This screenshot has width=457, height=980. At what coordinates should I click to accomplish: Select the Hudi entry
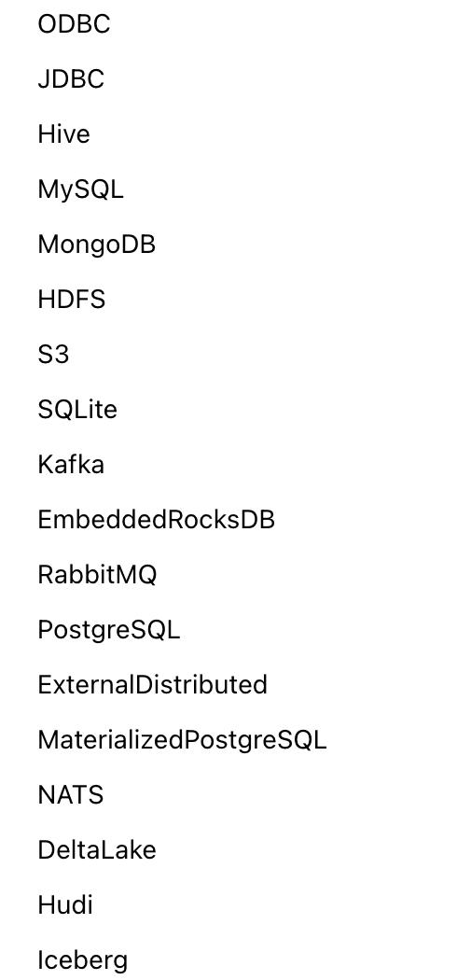coord(65,904)
